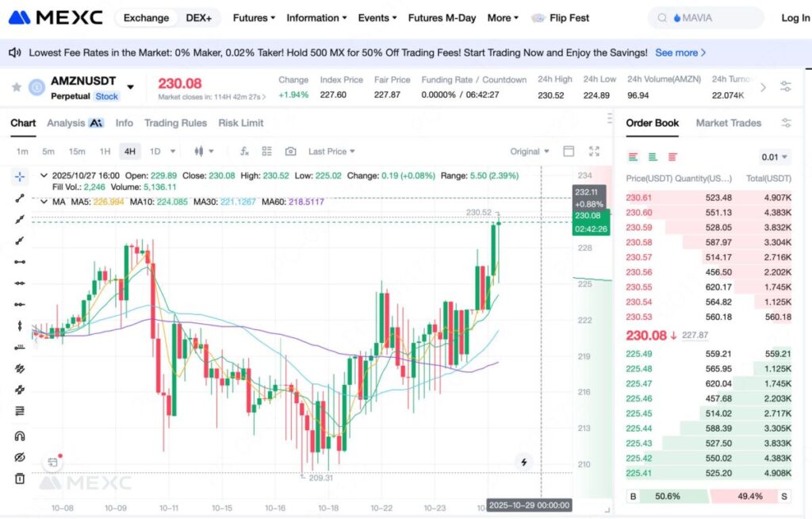Activate the magnet snap drawing tool
The width and height of the screenshot is (812, 519).
pos(20,436)
